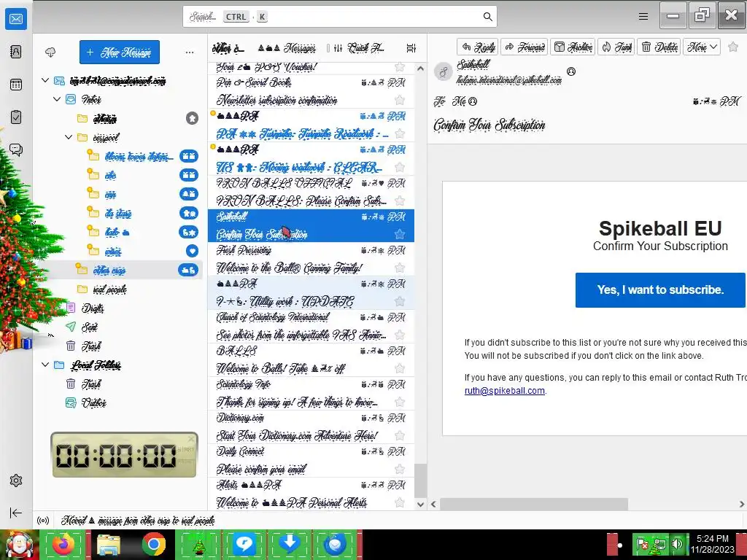Click the sender contact icon beside the Spikeball address
This screenshot has height=560, width=747.
(570, 71)
